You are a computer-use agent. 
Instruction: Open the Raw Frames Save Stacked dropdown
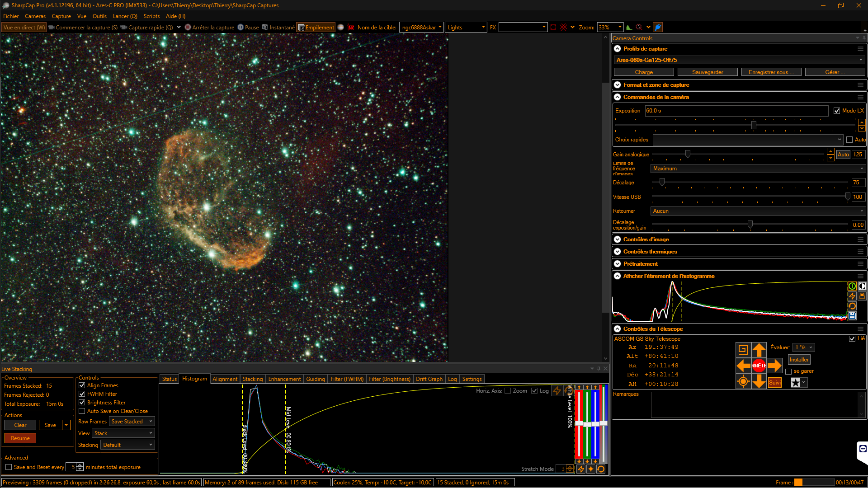132,422
